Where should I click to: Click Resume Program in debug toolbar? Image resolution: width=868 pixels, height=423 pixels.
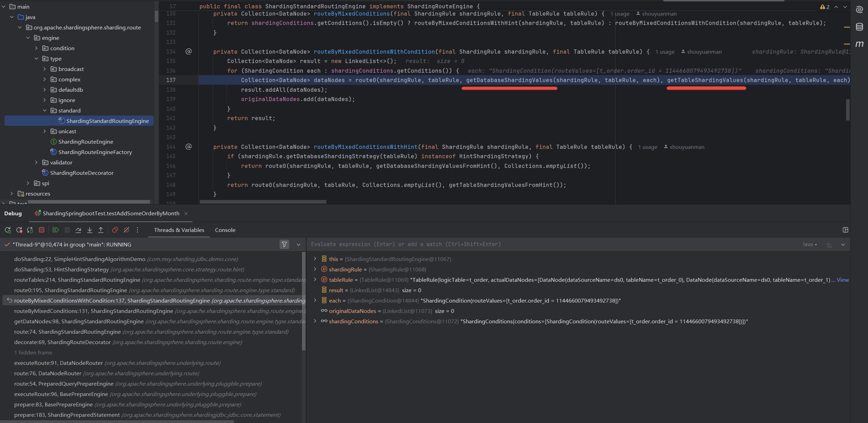[x=55, y=230]
